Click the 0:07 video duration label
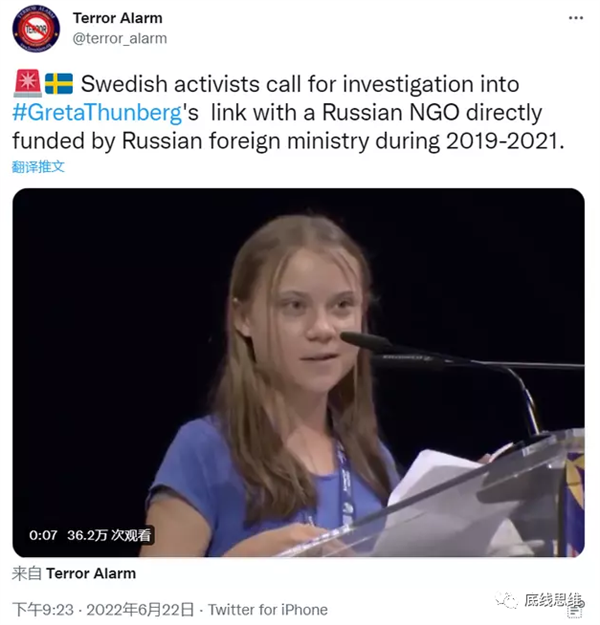The height and width of the screenshot is (625, 600). click(43, 535)
